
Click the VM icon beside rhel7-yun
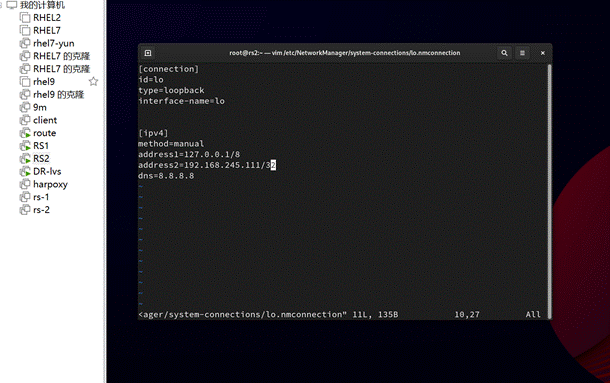[25, 43]
